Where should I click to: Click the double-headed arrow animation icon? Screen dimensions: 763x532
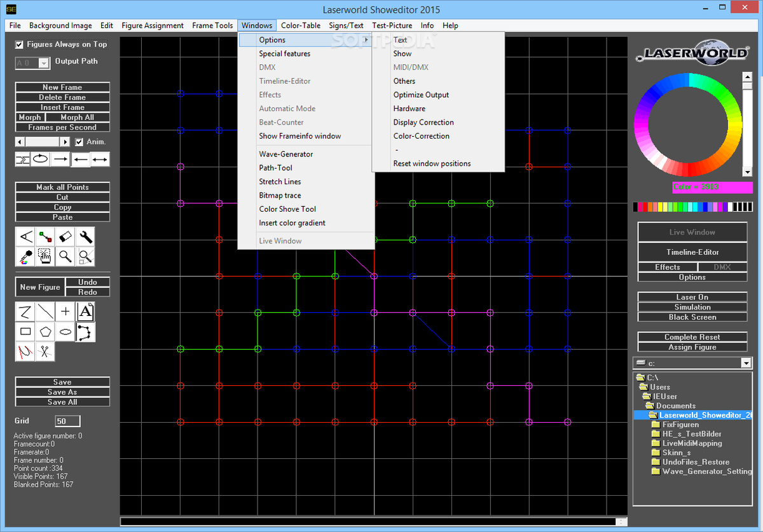click(100, 159)
